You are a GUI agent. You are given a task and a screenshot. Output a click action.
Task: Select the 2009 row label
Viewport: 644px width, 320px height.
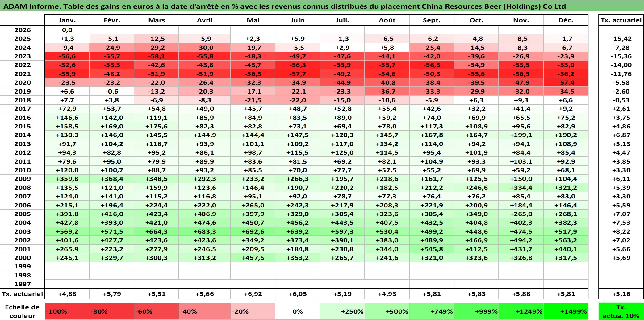click(x=23, y=179)
